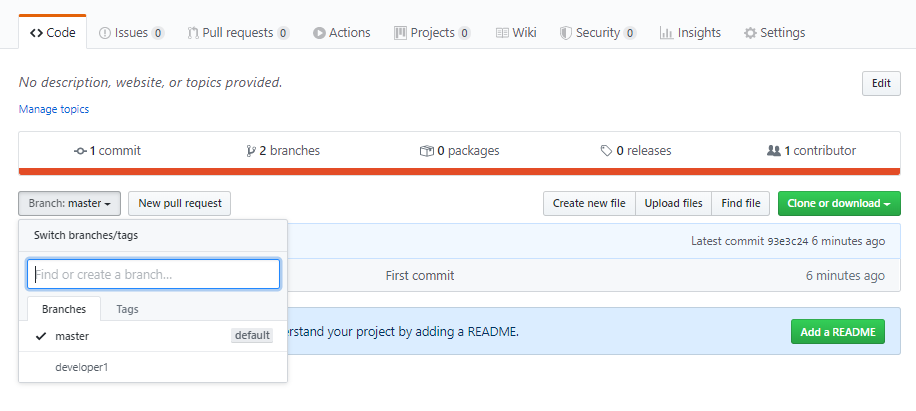Click the orange language color bar

[458, 171]
